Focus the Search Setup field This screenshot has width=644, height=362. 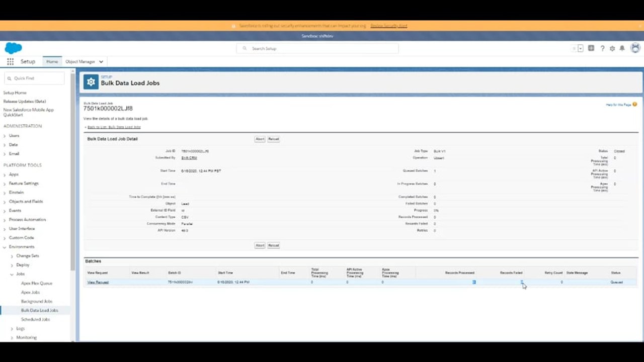pos(317,48)
